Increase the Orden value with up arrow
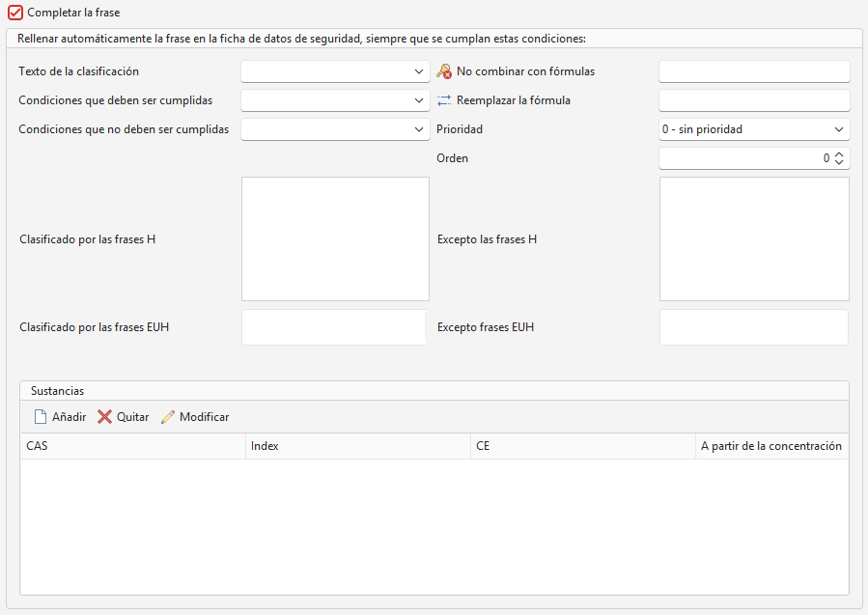868x615 pixels. click(839, 154)
